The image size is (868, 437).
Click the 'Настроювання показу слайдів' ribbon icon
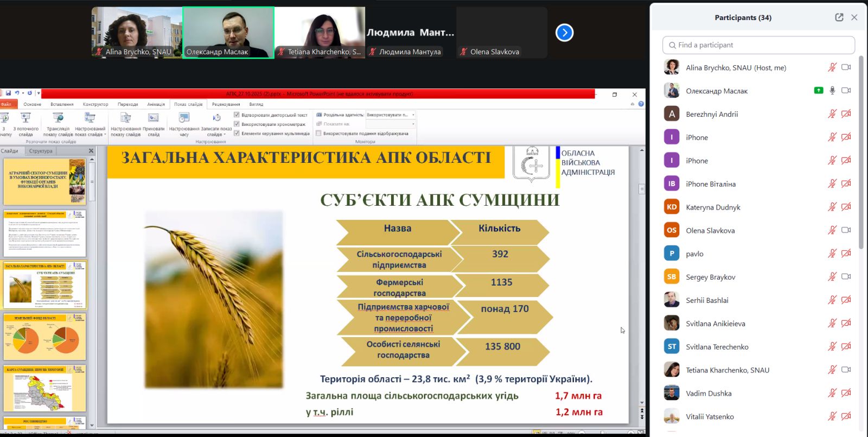(x=125, y=118)
